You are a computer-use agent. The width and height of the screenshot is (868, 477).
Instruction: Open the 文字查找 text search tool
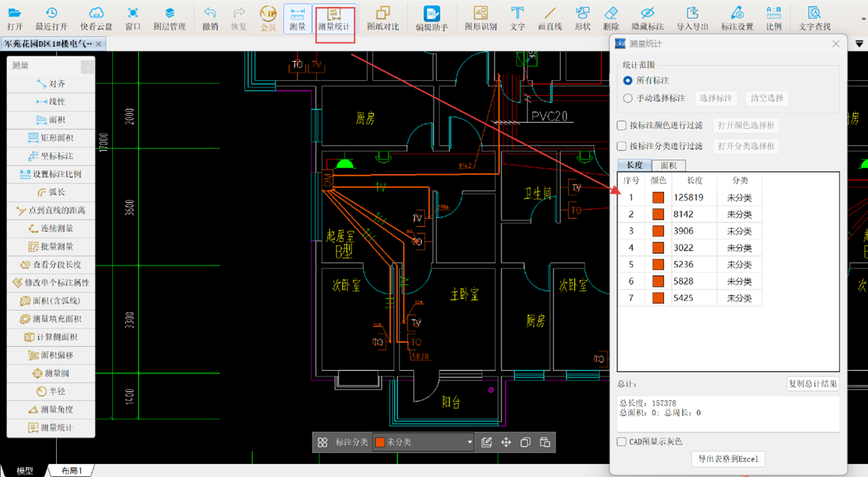(x=815, y=18)
